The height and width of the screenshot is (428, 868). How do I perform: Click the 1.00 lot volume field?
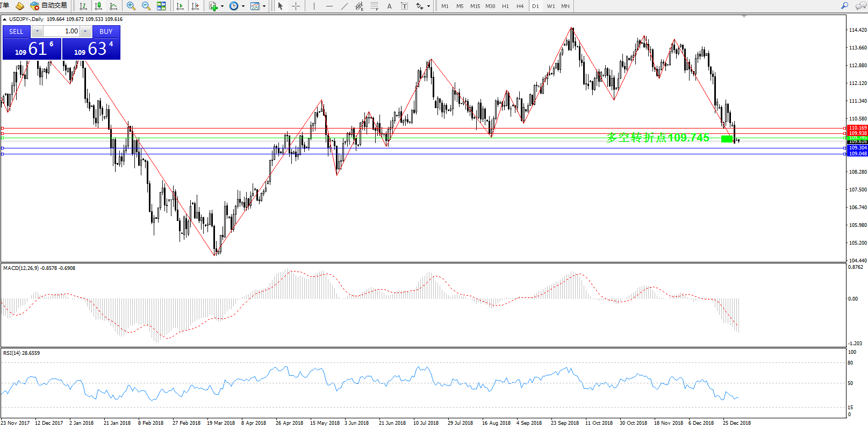pos(61,31)
